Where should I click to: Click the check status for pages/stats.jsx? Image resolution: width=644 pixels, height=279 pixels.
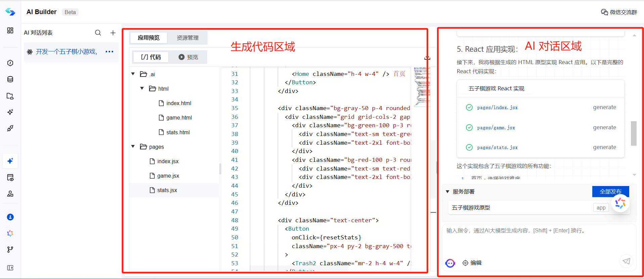point(469,147)
